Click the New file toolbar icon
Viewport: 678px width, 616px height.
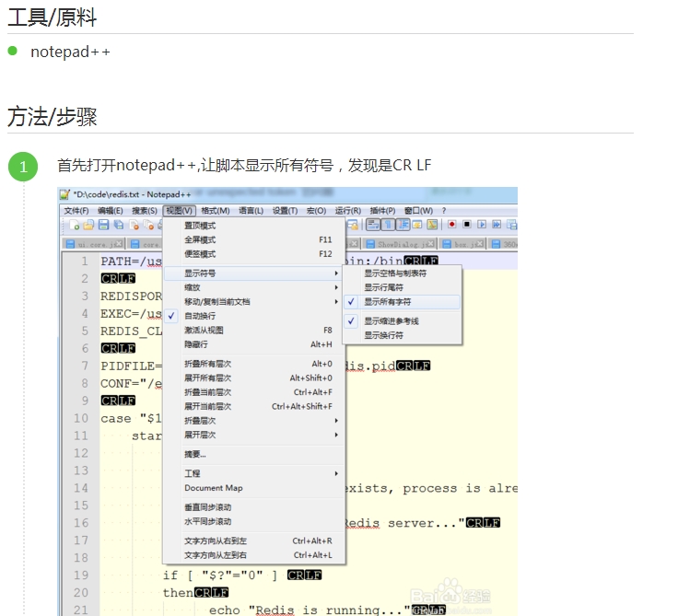pyautogui.click(x=75, y=225)
